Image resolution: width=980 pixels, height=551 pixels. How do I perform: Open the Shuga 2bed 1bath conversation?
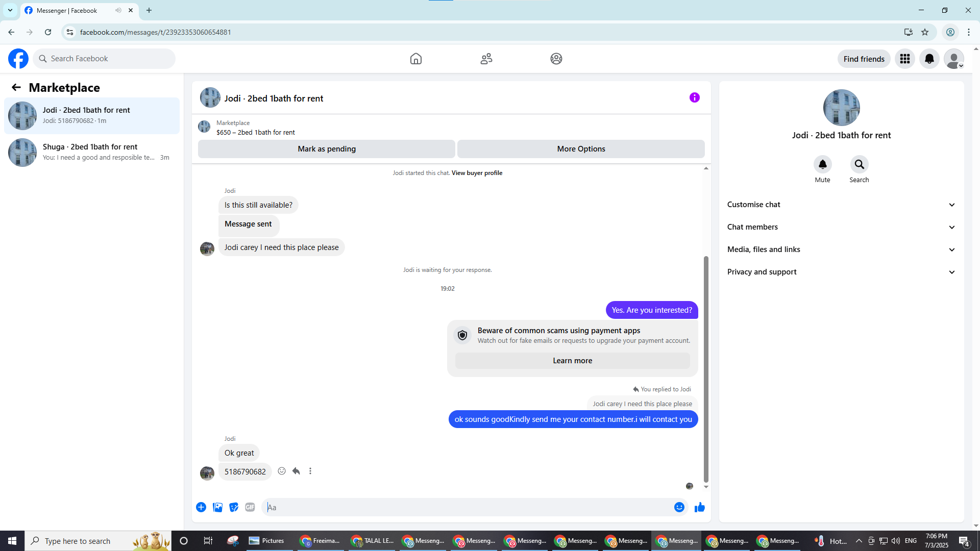[x=92, y=152]
